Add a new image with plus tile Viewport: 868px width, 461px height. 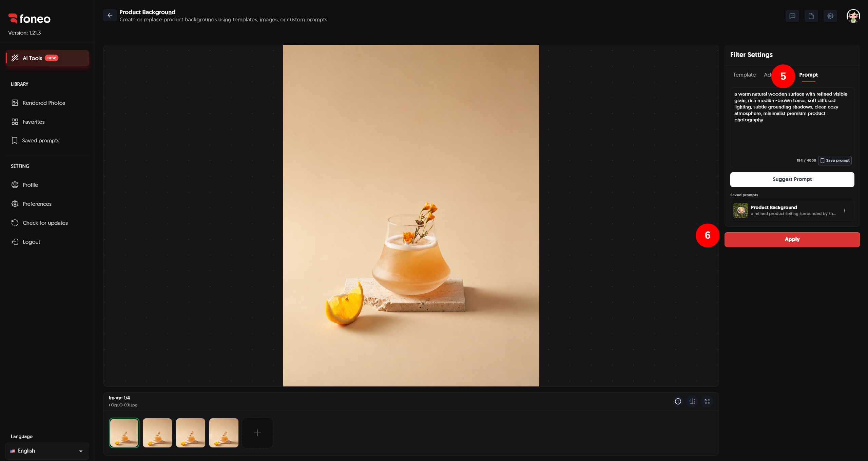tap(257, 433)
